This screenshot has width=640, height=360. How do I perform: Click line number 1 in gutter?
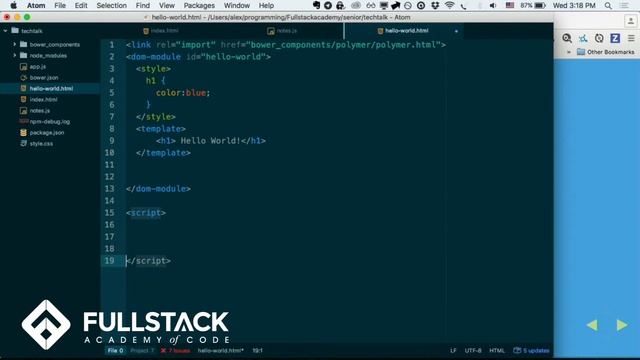point(111,45)
